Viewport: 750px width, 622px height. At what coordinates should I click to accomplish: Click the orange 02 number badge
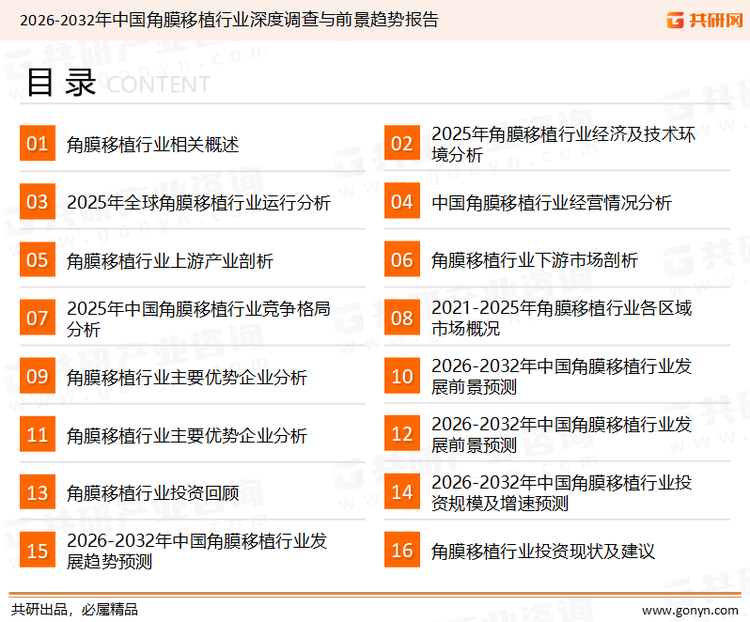click(x=402, y=143)
